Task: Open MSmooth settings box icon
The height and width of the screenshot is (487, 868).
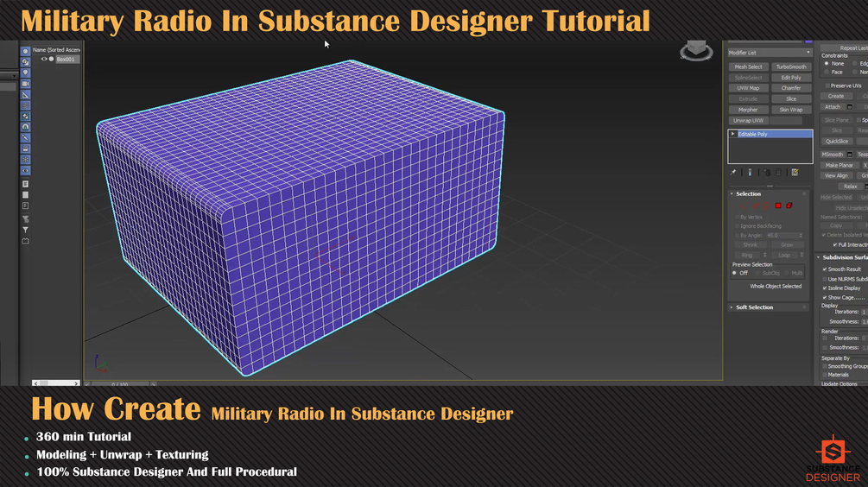Action: pyautogui.click(x=850, y=155)
